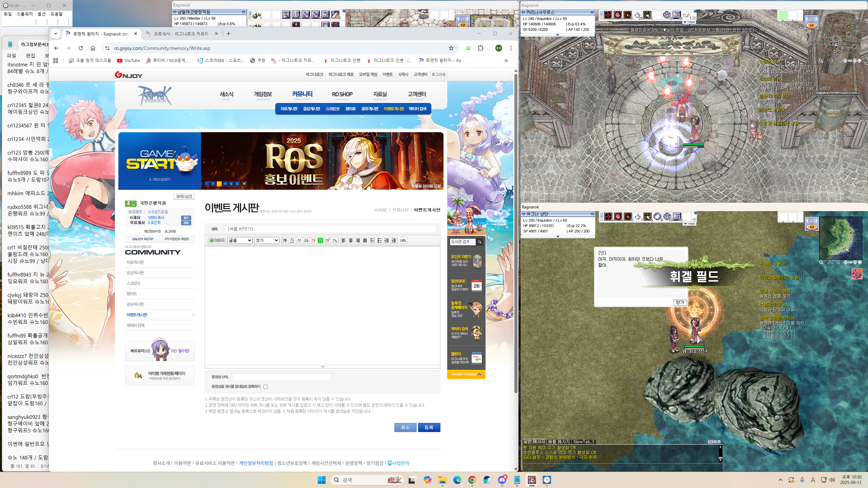
Task: Open Windows Start menu
Action: click(321, 480)
